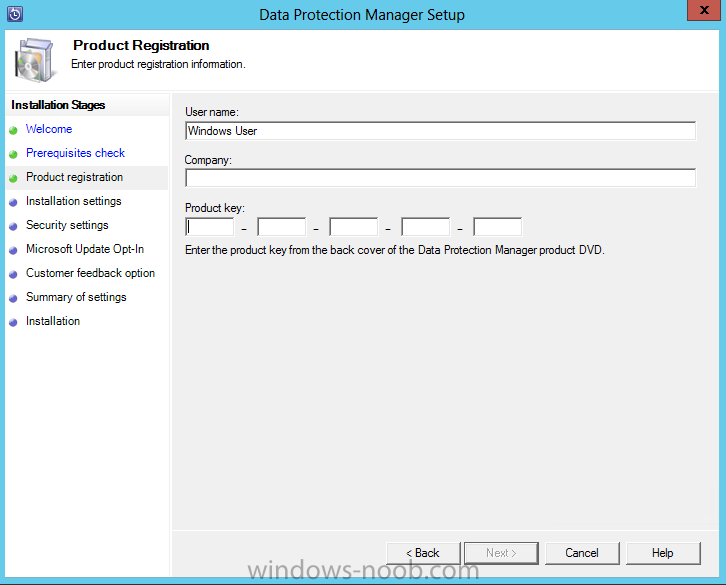Click blue bullet beside Customer feedback option
Viewport: 726px width, 585px height.
point(13,274)
